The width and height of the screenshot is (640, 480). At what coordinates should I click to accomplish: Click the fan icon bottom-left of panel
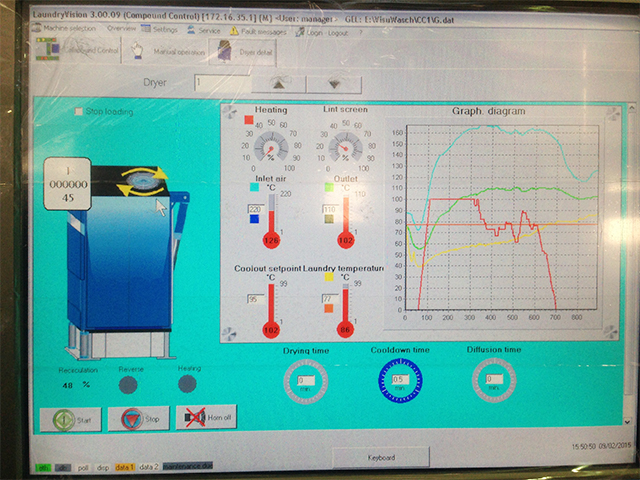229,334
